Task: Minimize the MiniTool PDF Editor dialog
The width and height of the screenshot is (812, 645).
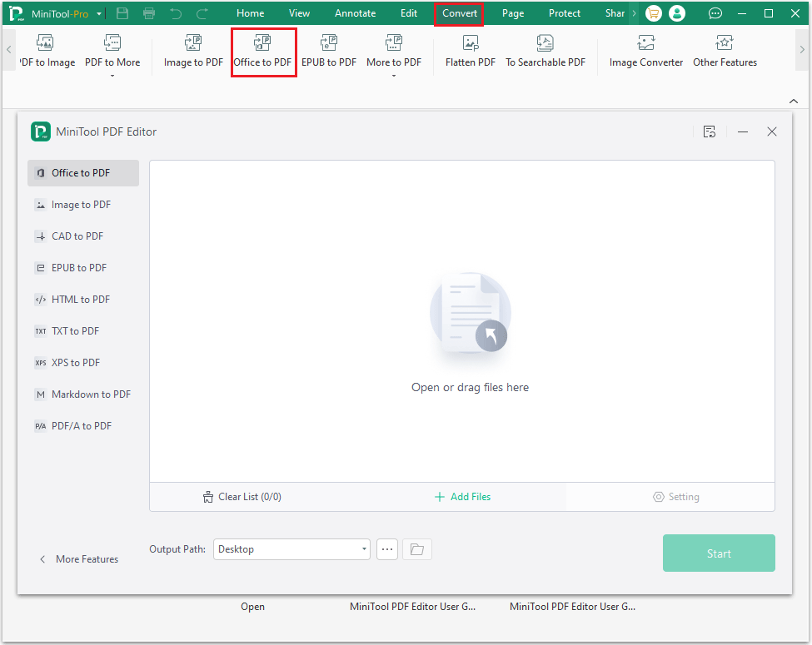Action: (x=743, y=132)
